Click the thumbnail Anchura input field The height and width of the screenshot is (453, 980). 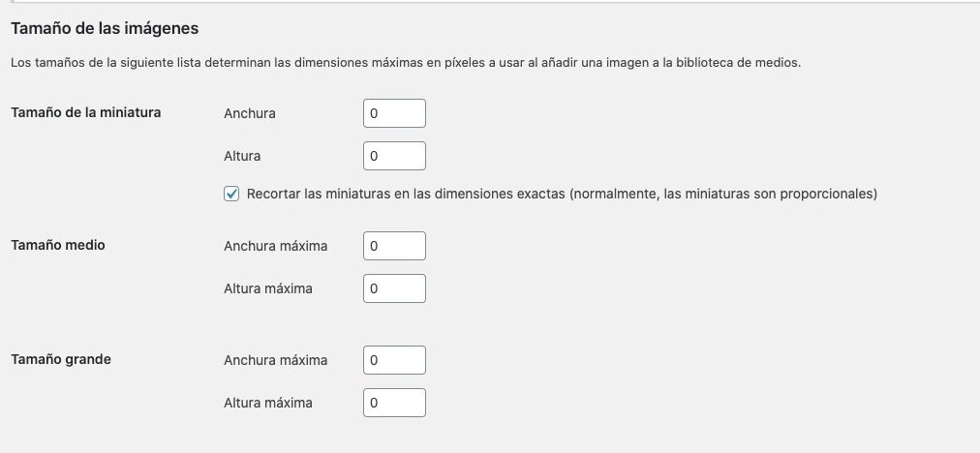pyautogui.click(x=394, y=113)
